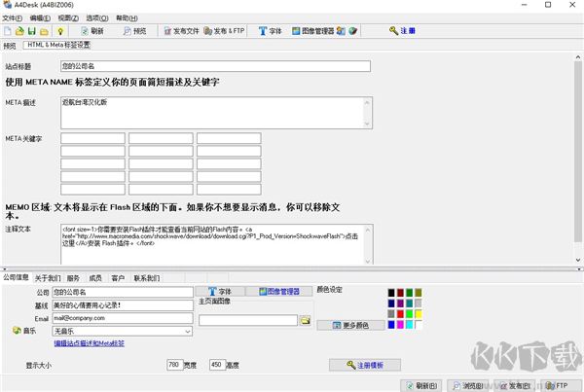This screenshot has width=584, height=392.
Task: Click the bottom 刷新(B) button
Action: click(x=421, y=385)
